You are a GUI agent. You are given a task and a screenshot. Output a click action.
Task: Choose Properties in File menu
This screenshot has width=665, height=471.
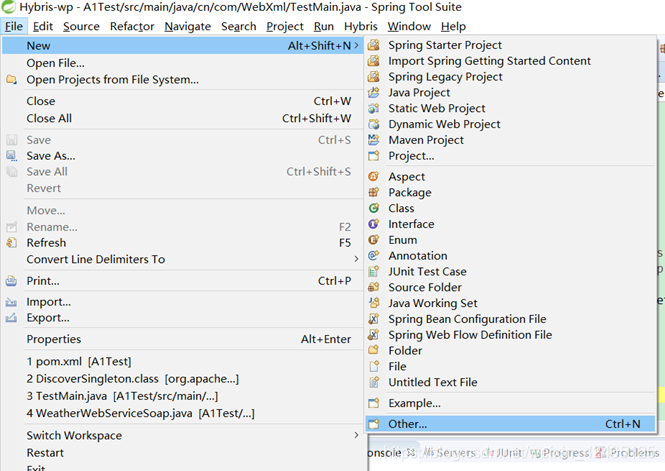pos(182,339)
